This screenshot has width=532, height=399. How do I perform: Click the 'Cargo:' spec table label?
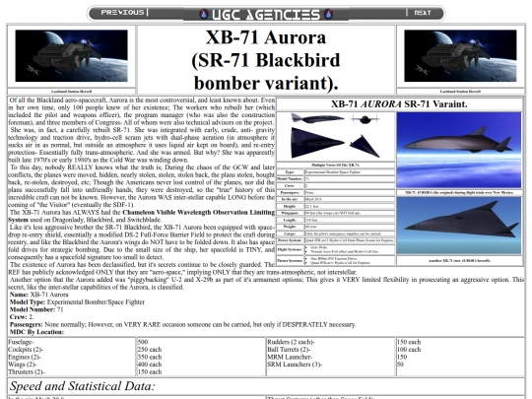coord(290,233)
